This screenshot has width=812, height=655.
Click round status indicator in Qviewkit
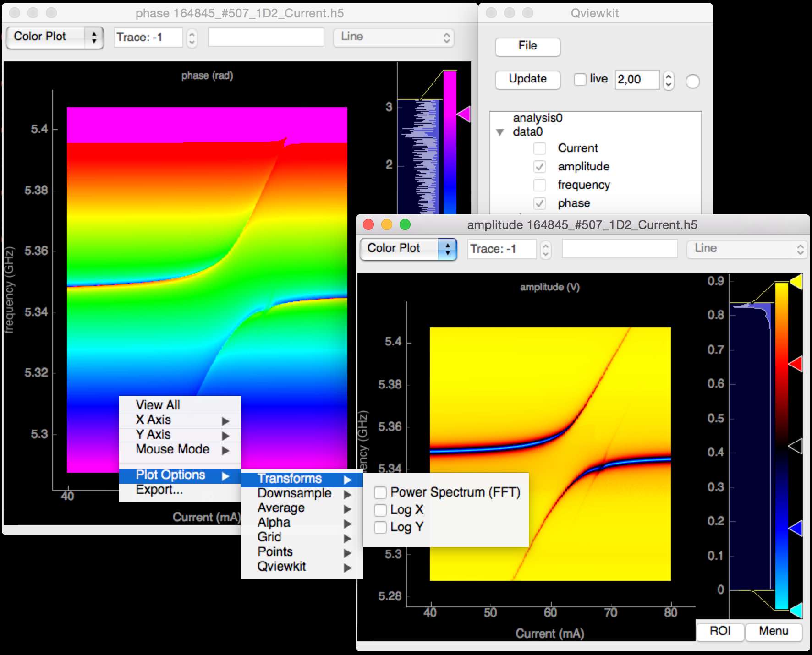(692, 82)
